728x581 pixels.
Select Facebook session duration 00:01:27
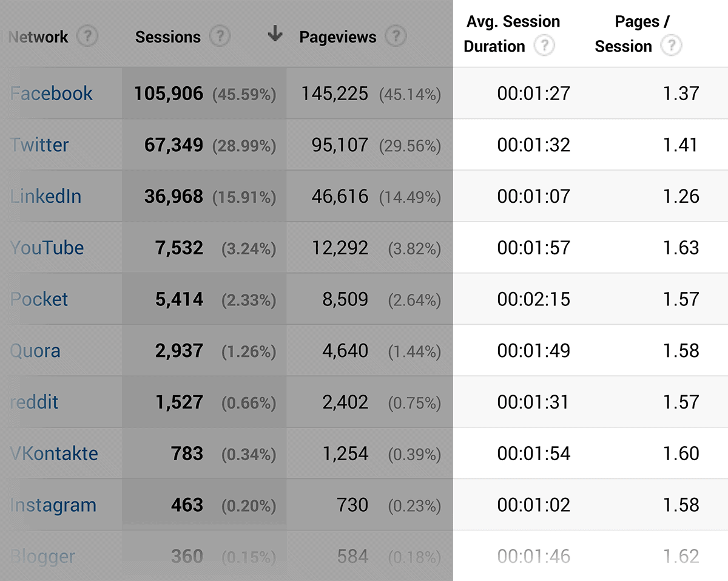click(533, 93)
